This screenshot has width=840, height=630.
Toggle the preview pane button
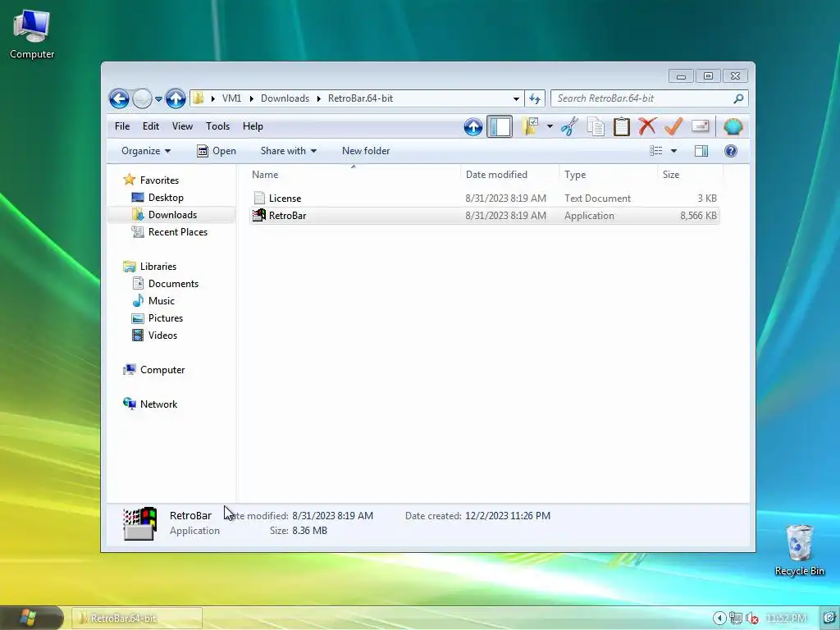[701, 151]
